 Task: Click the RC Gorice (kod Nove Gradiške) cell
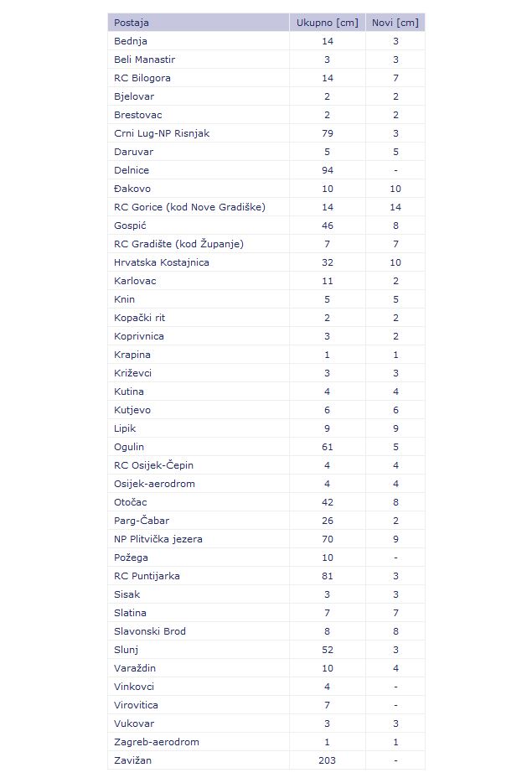point(189,207)
